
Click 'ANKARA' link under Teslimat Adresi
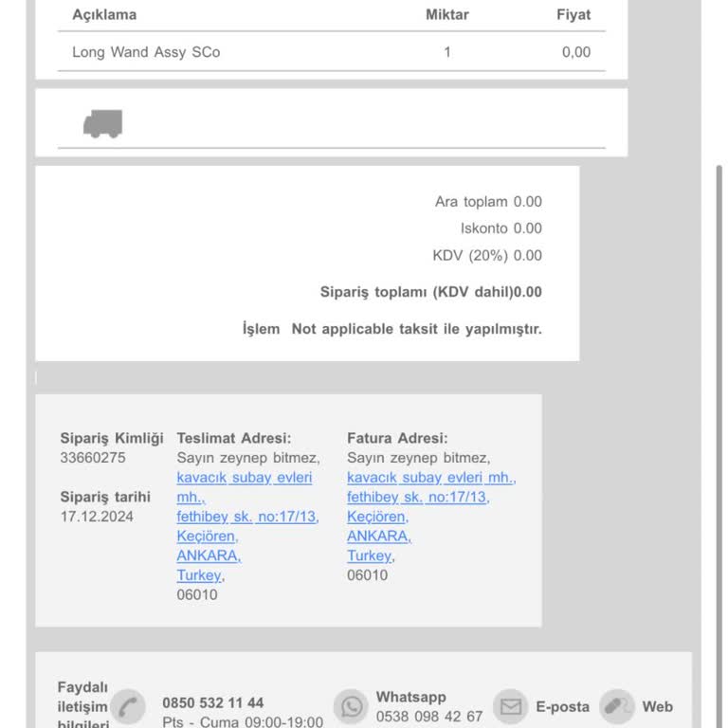tap(208, 555)
